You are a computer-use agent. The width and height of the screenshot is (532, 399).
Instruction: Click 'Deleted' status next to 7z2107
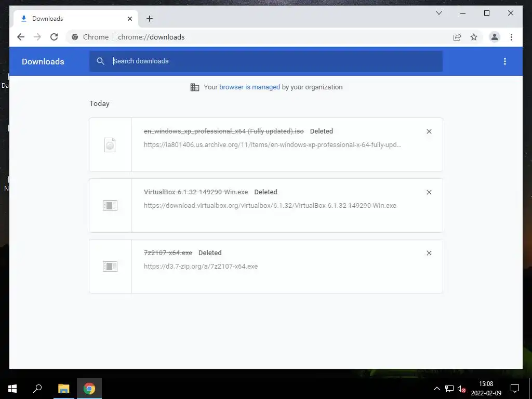point(210,253)
